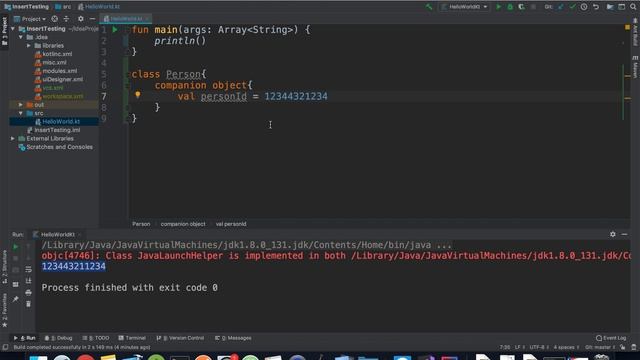The height and width of the screenshot is (360, 640).
Task: Click the Git update project icon
Action: coord(561,7)
